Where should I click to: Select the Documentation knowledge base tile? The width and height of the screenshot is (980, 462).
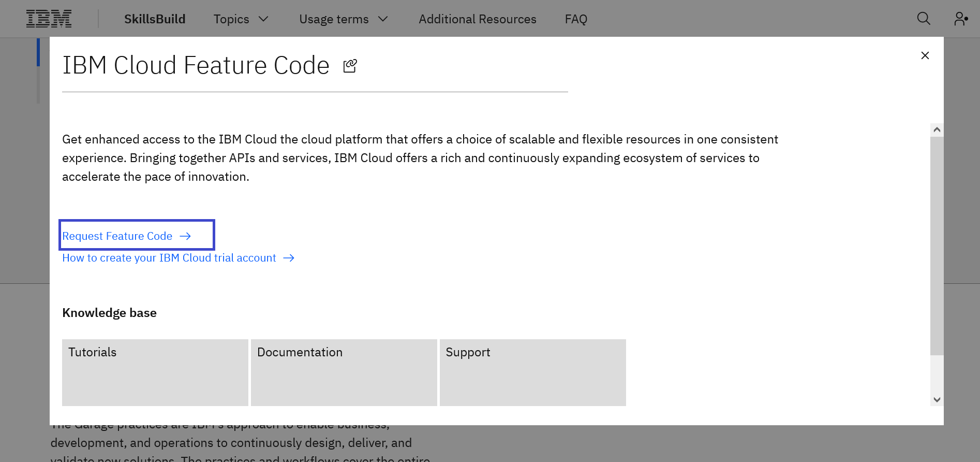(344, 372)
